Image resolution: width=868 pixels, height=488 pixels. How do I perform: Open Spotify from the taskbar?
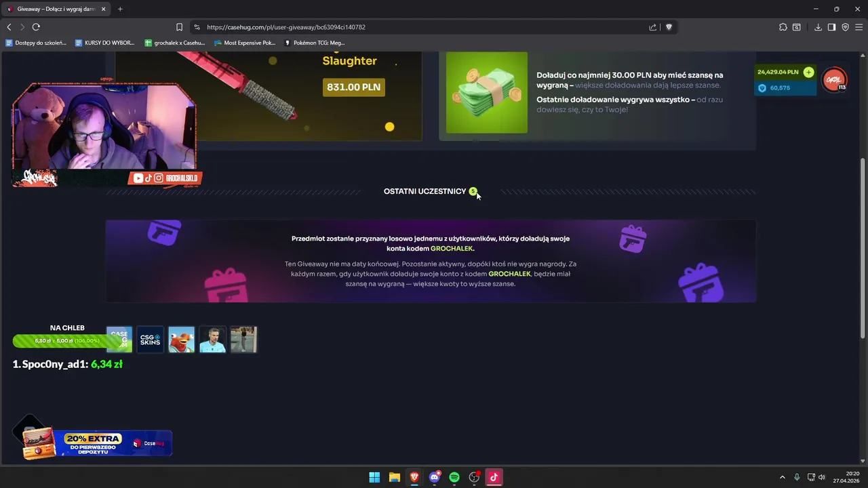[x=454, y=477]
